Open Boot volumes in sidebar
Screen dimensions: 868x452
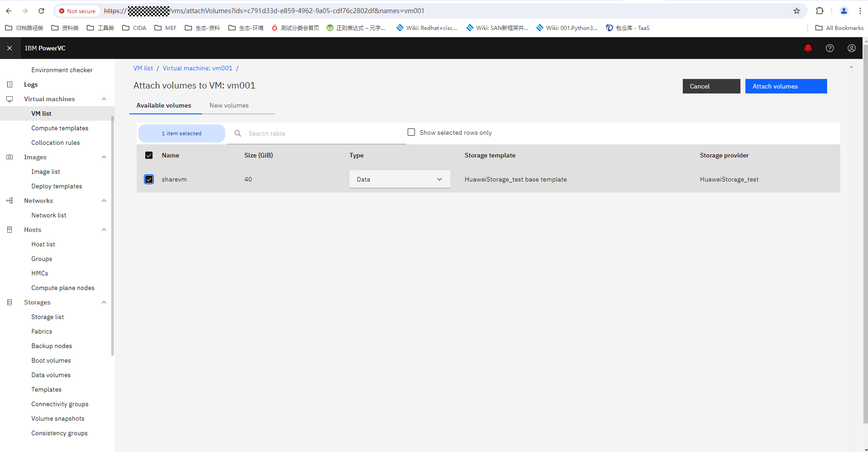click(x=51, y=360)
